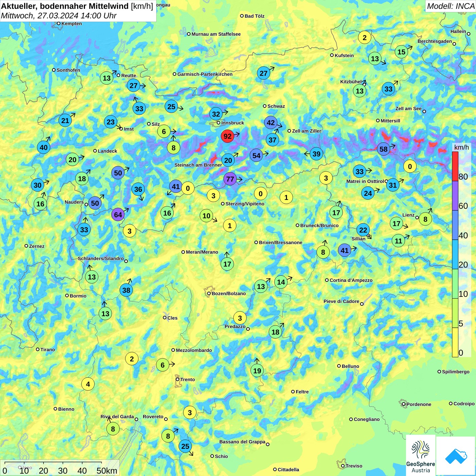
Task: Click the 39 km/h station marker
Action: coord(317,154)
